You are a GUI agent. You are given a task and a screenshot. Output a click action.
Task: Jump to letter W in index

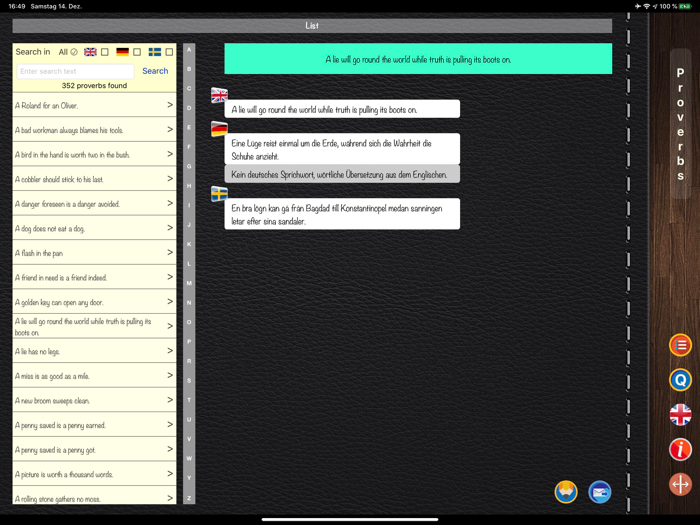189,458
